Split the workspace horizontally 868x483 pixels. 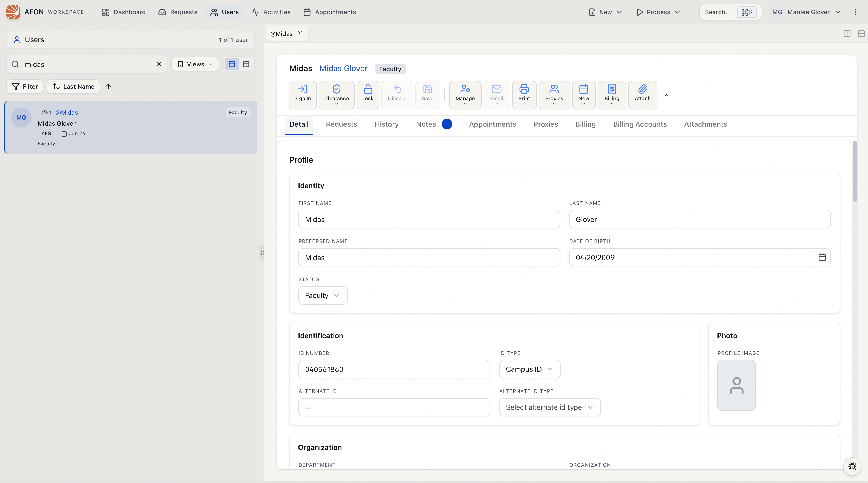pyautogui.click(x=861, y=33)
